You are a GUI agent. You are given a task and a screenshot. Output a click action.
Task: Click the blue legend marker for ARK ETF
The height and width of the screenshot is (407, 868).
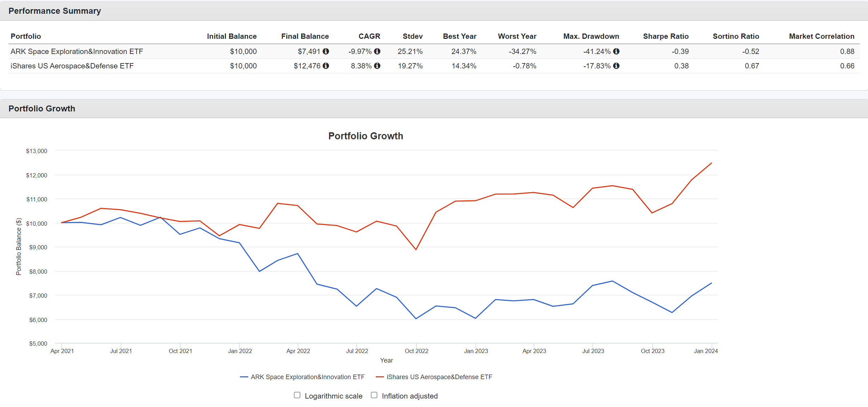tap(244, 377)
